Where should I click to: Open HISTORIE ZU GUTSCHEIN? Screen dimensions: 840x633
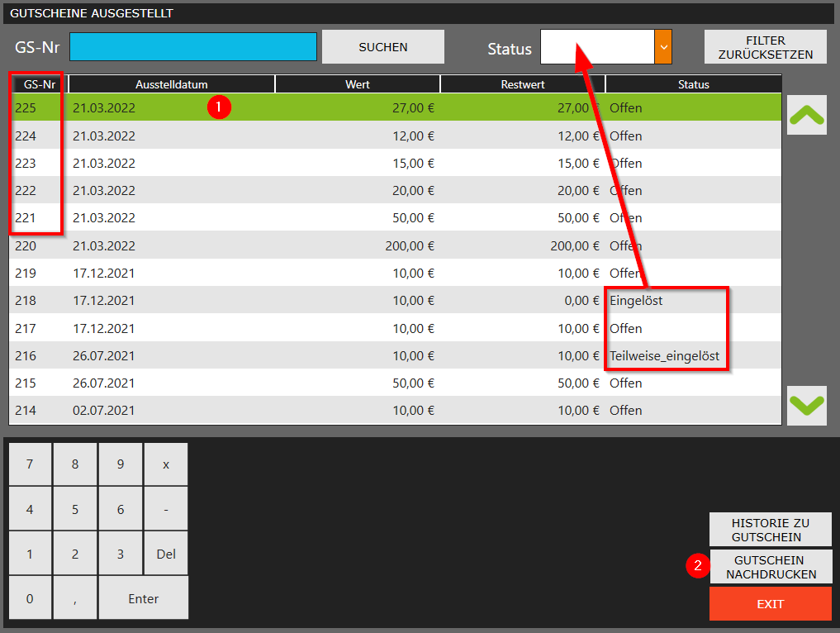tap(771, 530)
